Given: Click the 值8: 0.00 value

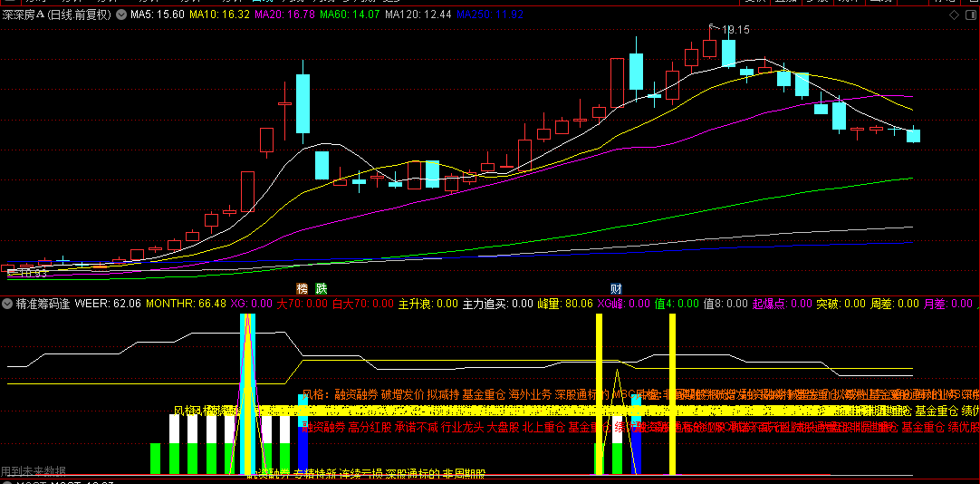Looking at the screenshot, I should pyautogui.click(x=725, y=304).
